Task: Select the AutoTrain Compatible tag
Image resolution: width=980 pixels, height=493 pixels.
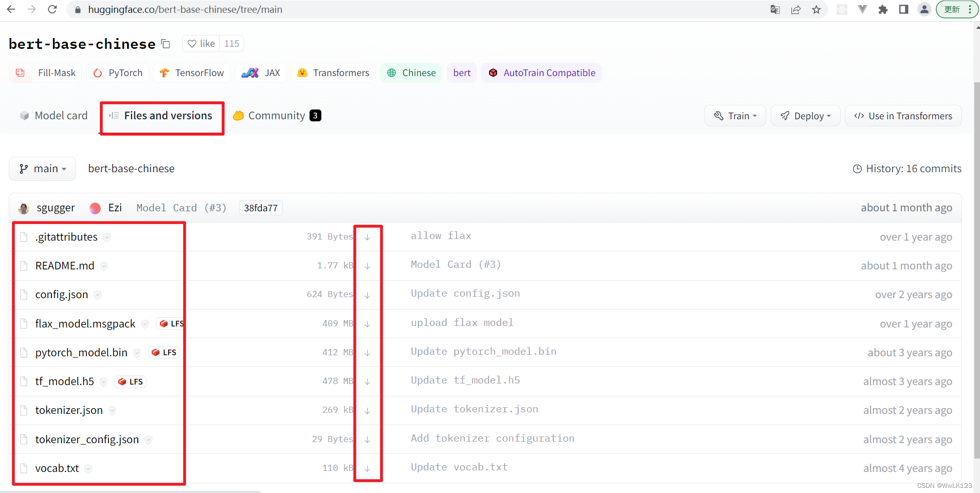Action: pyautogui.click(x=541, y=72)
